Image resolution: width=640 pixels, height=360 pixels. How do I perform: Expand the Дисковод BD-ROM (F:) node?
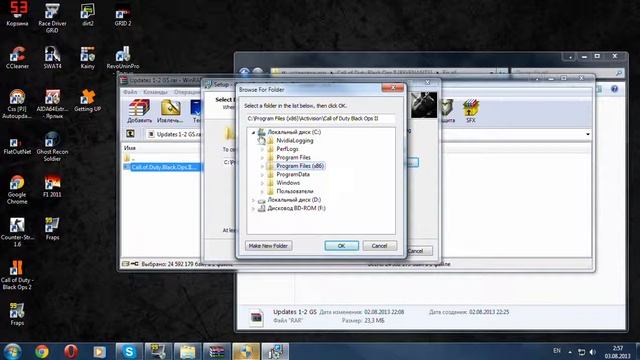[x=253, y=208]
